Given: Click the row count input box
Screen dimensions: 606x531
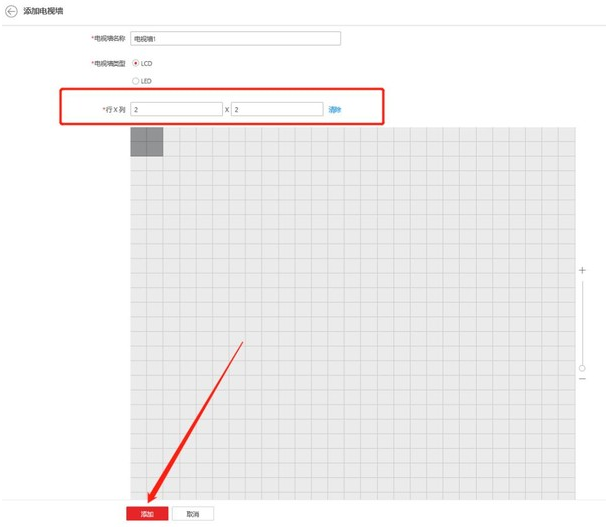Looking at the screenshot, I should pyautogui.click(x=176, y=109).
